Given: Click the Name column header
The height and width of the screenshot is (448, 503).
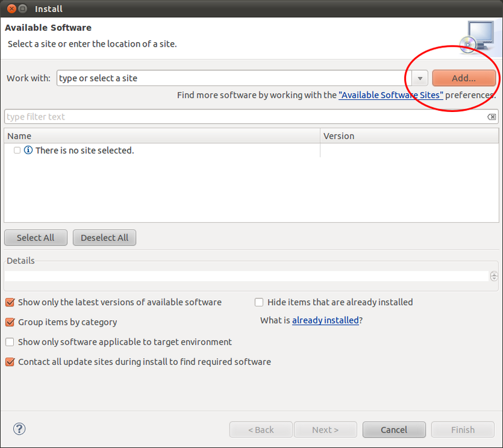Looking at the screenshot, I should coord(162,136).
